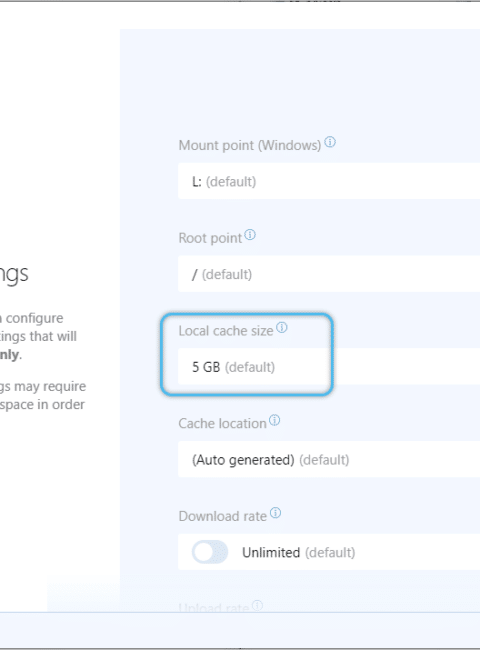
Task: Enable the Download rate limit switch
Action: (x=210, y=552)
